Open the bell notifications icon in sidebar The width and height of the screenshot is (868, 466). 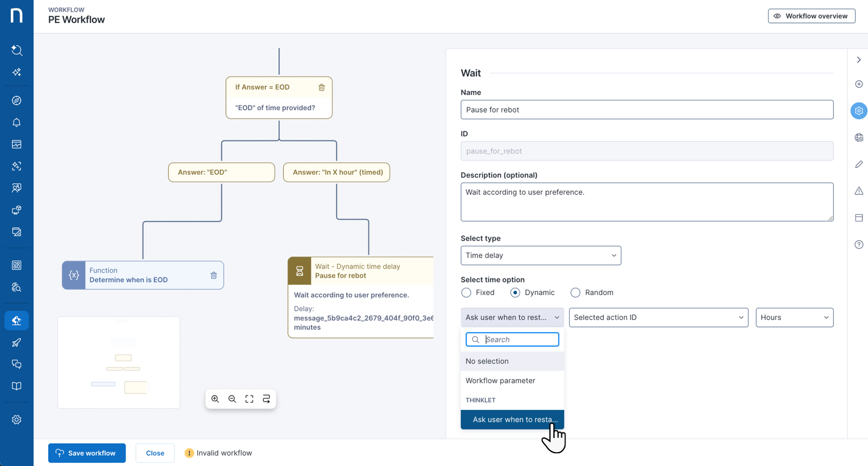tap(16, 123)
